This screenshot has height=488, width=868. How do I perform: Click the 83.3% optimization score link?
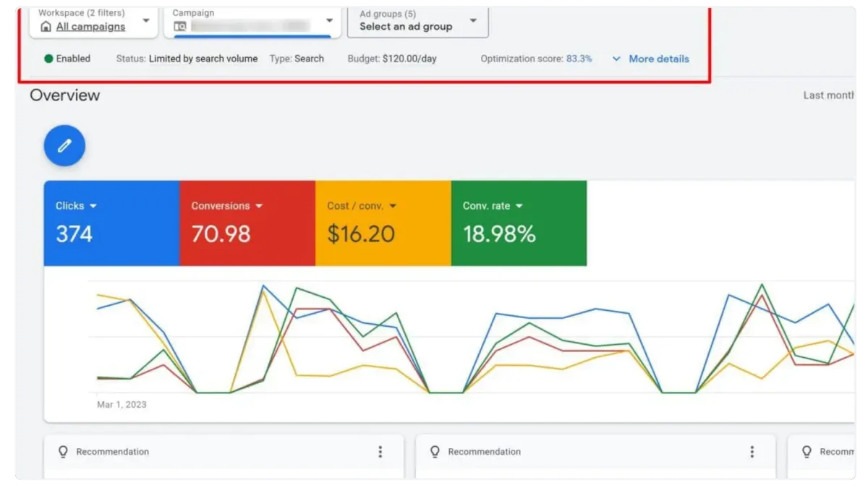(x=579, y=59)
